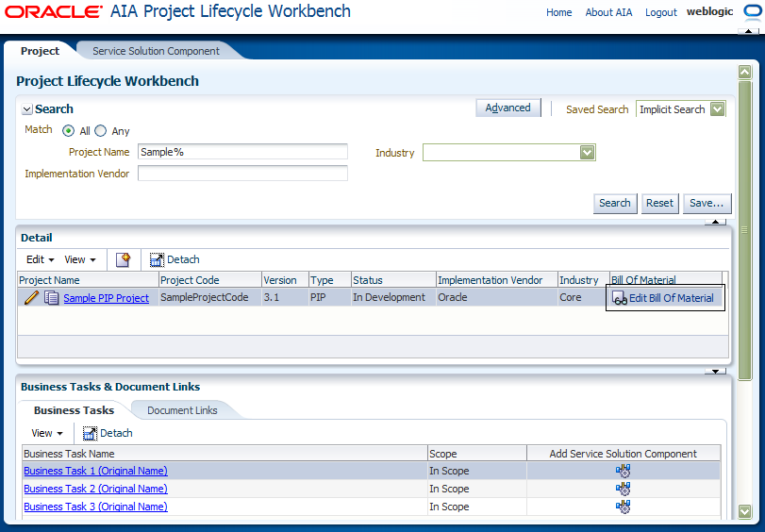Click the Detach icon in Detail toolbar

click(157, 259)
